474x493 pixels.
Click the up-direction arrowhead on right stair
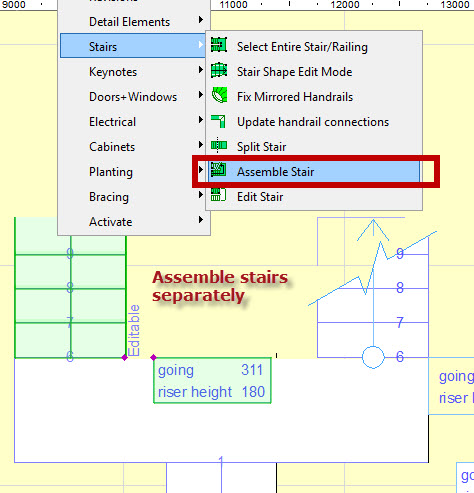(x=373, y=230)
